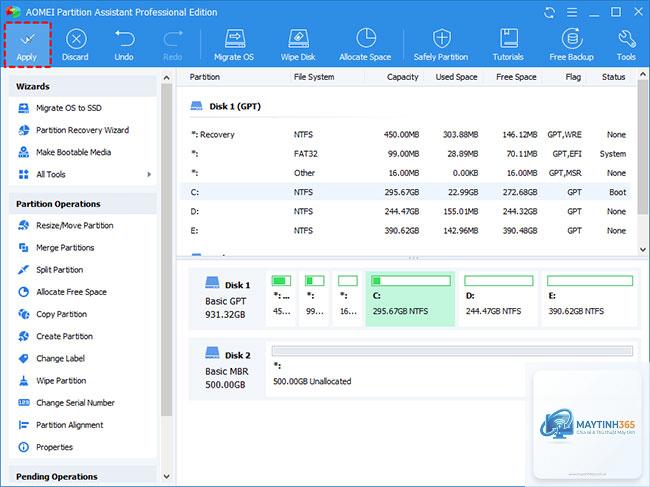The image size is (650, 487).
Task: Select the 99... EFI block in disk map
Action: (x=314, y=299)
